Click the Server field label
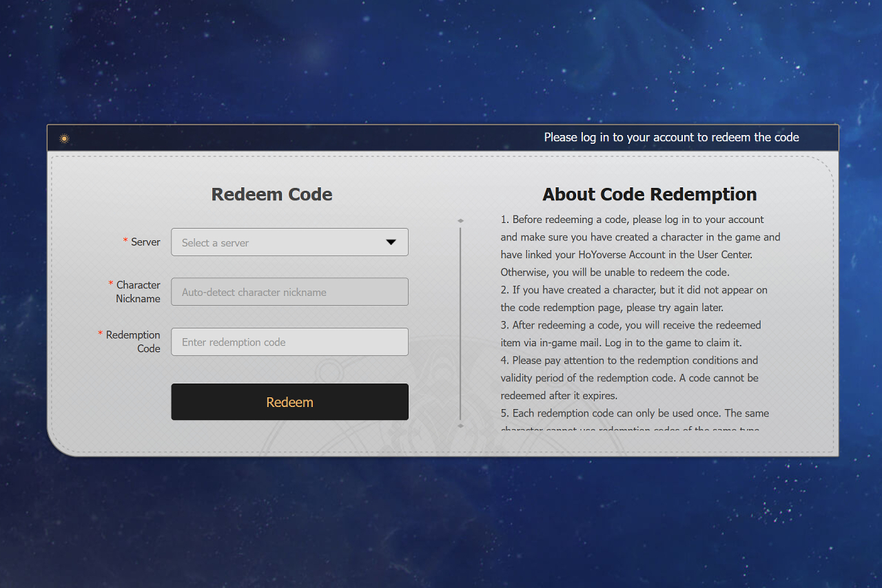This screenshot has height=588, width=882. 145,242
